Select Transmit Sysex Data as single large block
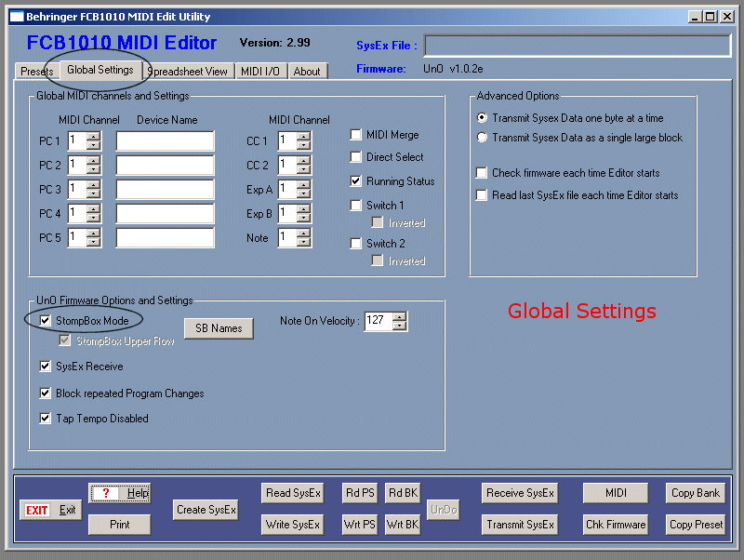The image size is (744, 560). [x=482, y=138]
